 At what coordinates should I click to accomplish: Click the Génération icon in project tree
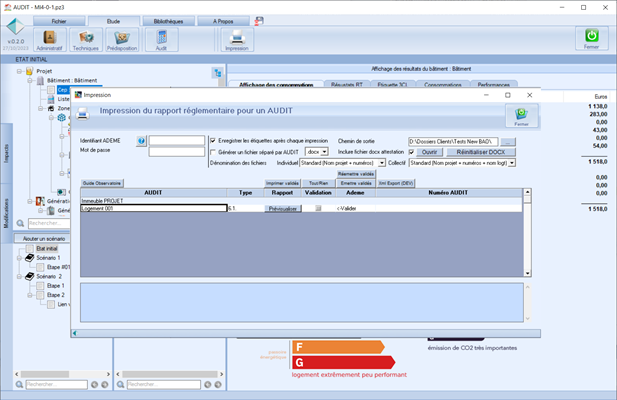tap(40, 201)
